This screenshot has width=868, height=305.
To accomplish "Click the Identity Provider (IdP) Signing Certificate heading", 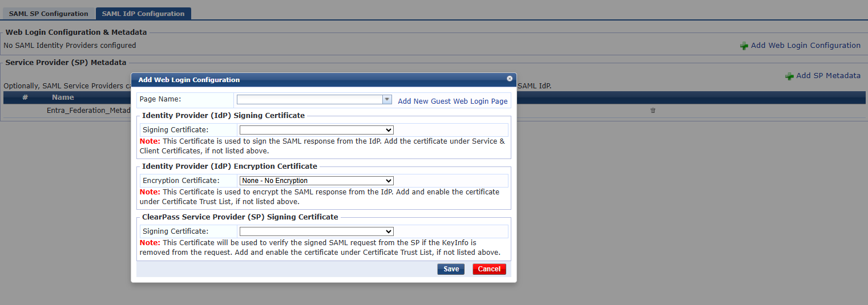I will point(224,116).
